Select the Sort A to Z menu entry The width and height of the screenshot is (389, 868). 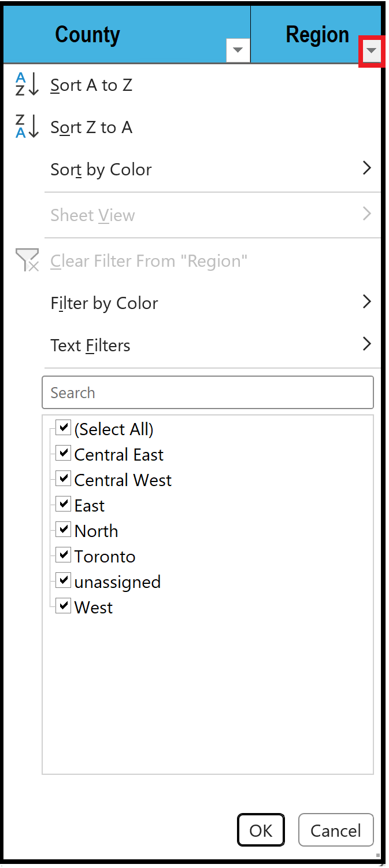click(91, 84)
